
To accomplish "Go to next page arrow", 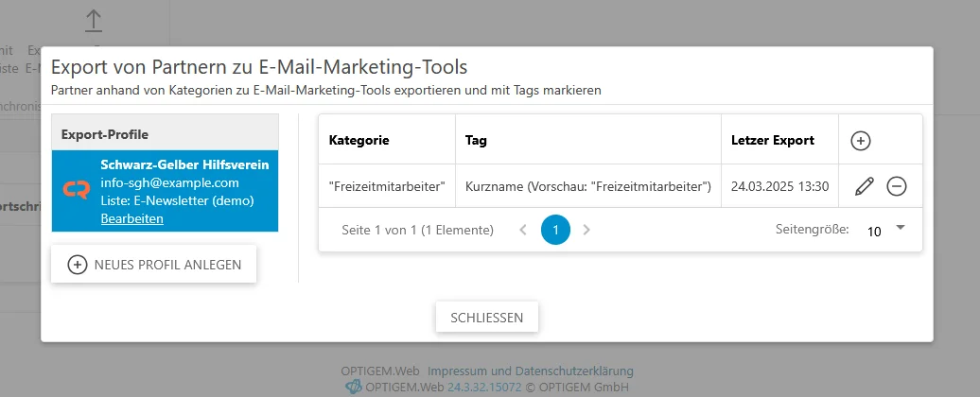I will pyautogui.click(x=586, y=230).
